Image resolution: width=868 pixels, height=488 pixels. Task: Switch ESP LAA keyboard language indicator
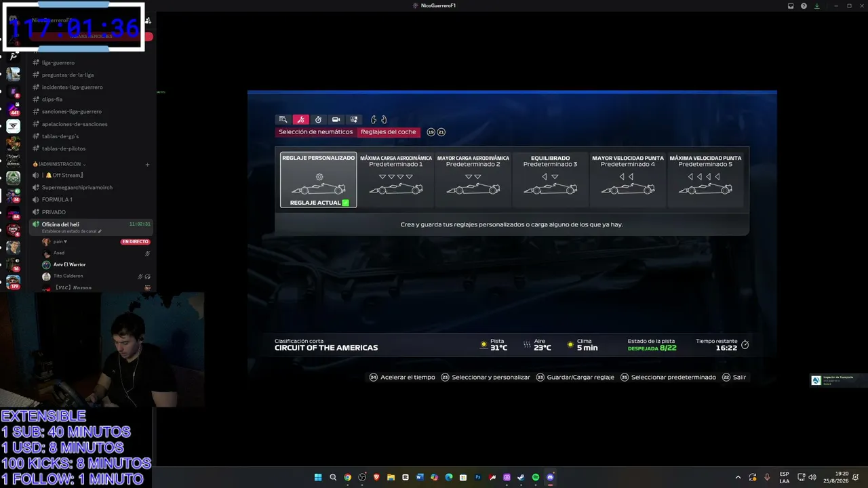[x=785, y=477]
